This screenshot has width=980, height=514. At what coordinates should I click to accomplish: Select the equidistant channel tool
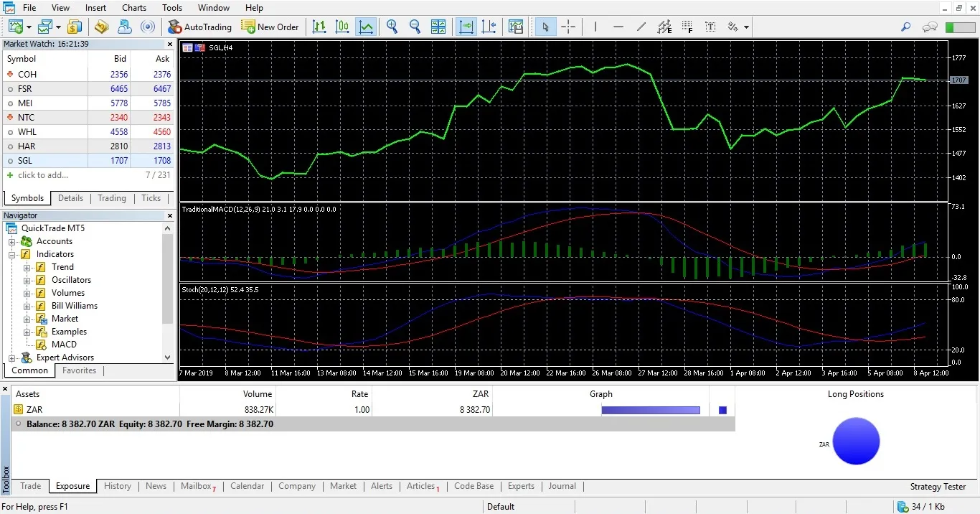coord(664,27)
